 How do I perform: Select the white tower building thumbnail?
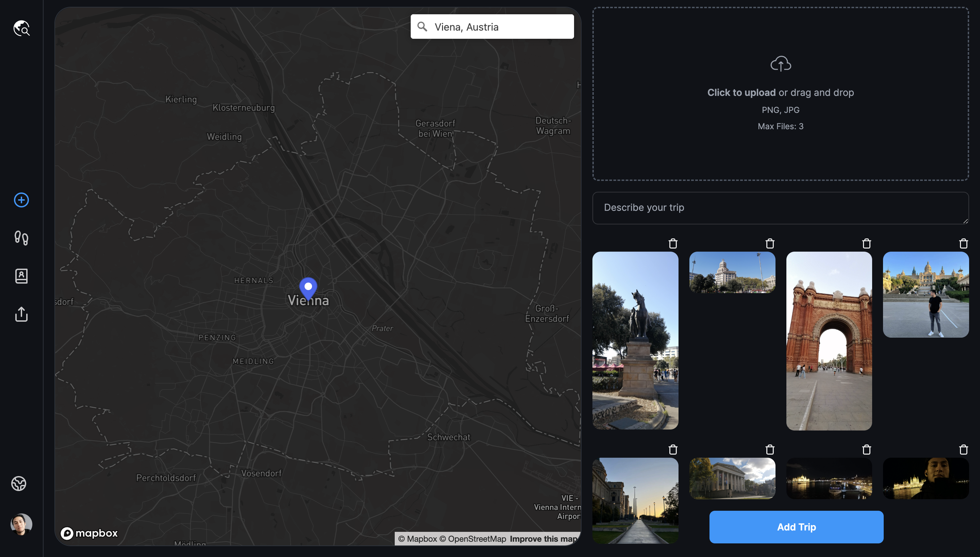732,272
